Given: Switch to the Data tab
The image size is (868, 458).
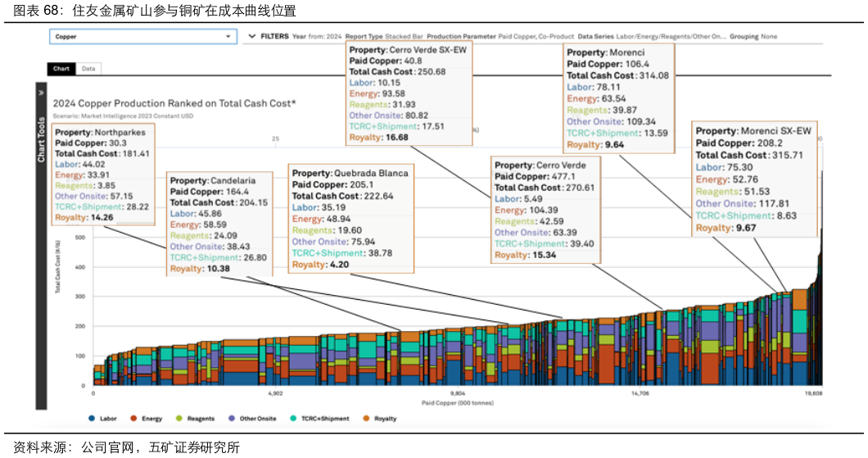Looking at the screenshot, I should click(88, 69).
